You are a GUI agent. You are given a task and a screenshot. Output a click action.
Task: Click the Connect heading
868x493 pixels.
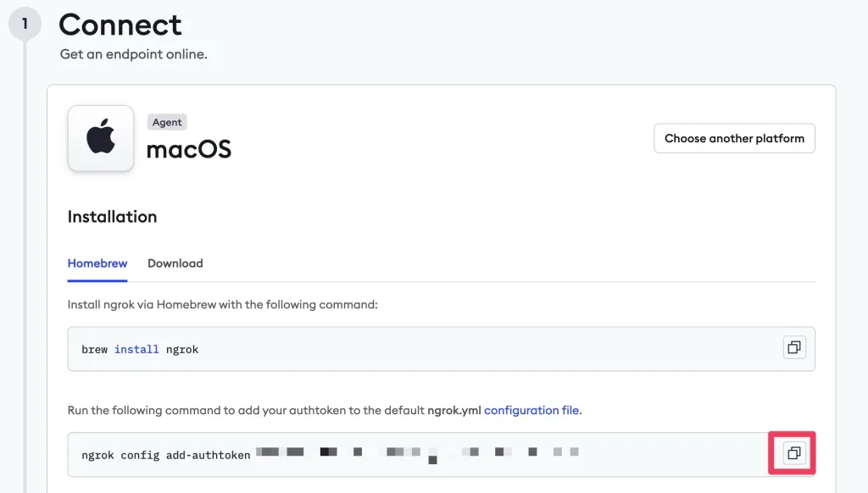pos(120,25)
